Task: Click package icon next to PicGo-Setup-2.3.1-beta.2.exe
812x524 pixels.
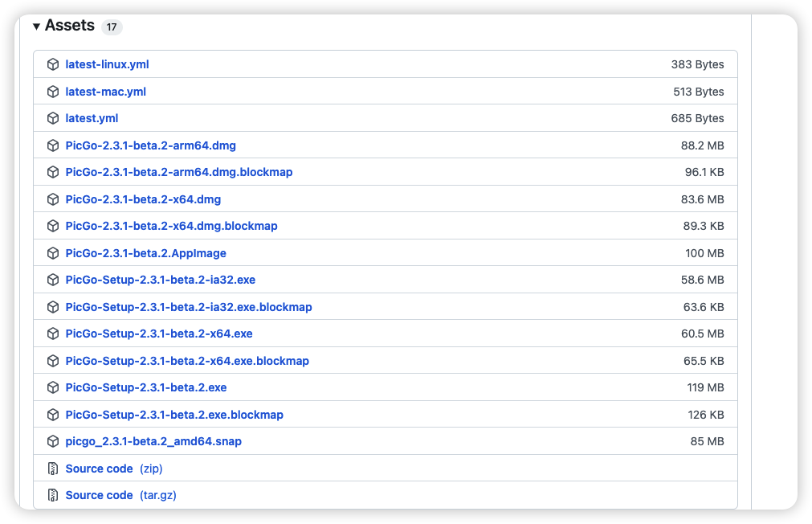Action: [x=53, y=387]
